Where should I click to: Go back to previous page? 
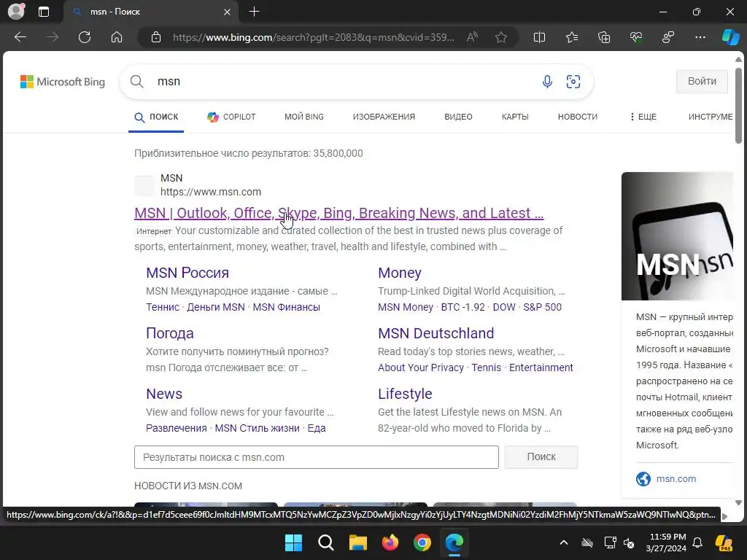[20, 37]
